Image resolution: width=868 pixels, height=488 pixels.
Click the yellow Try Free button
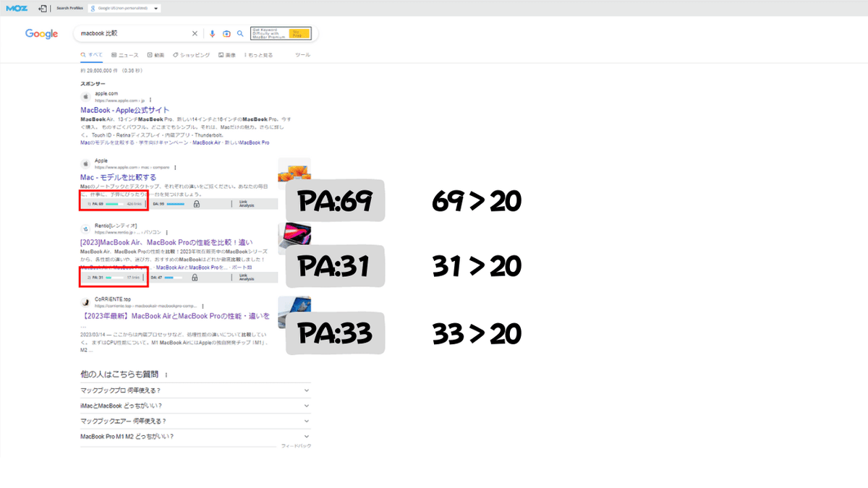click(299, 33)
